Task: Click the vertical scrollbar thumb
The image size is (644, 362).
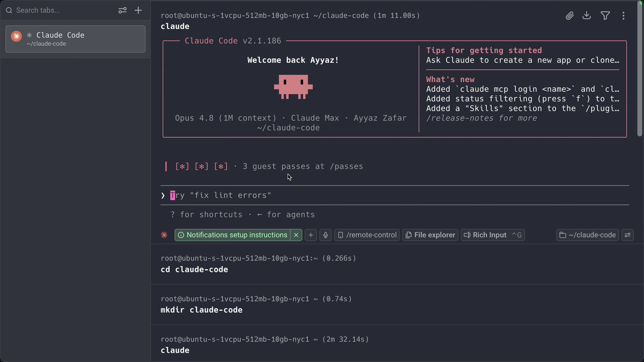Action: (640, 69)
